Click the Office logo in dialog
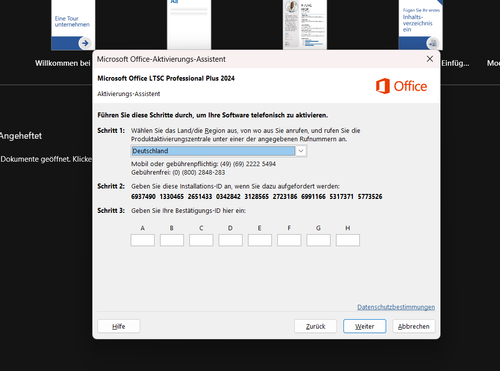The width and height of the screenshot is (500, 371). [401, 86]
